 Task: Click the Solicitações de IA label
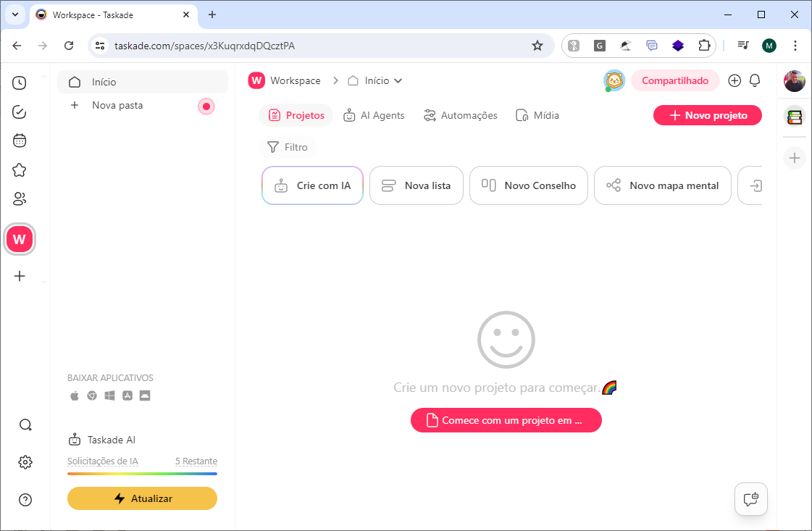click(103, 461)
